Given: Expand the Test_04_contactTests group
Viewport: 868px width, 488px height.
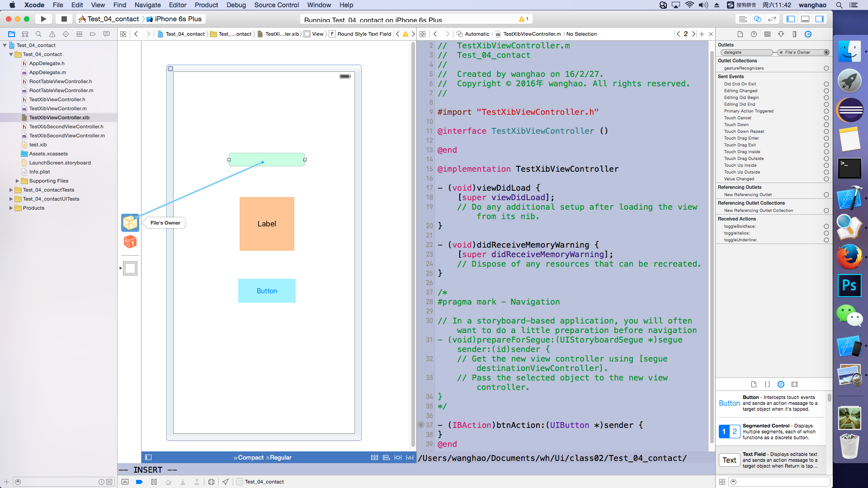Looking at the screenshot, I should pyautogui.click(x=11, y=190).
